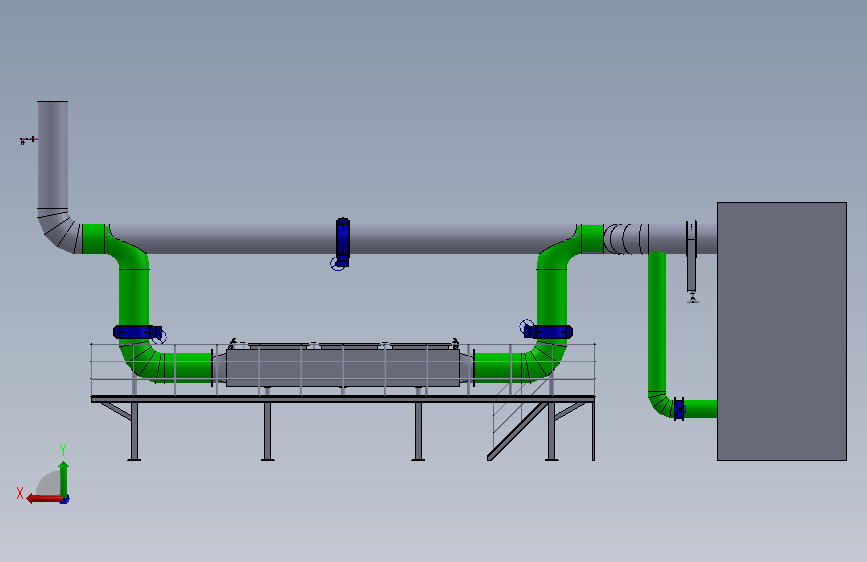Select the vertical pipe hanger beside large box

click(x=692, y=261)
